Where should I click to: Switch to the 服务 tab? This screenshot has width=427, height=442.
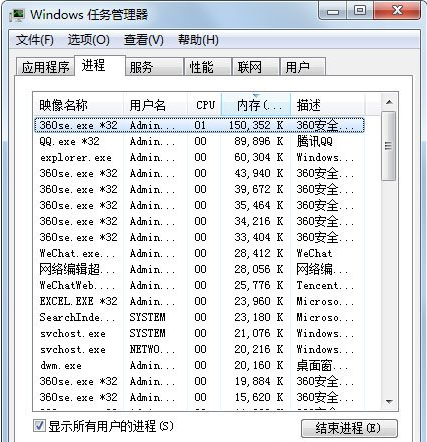[x=155, y=67]
